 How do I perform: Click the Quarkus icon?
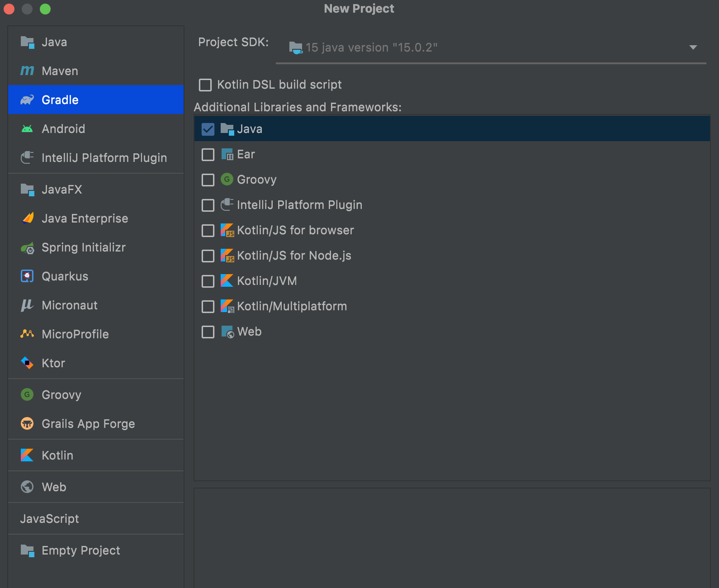click(27, 276)
